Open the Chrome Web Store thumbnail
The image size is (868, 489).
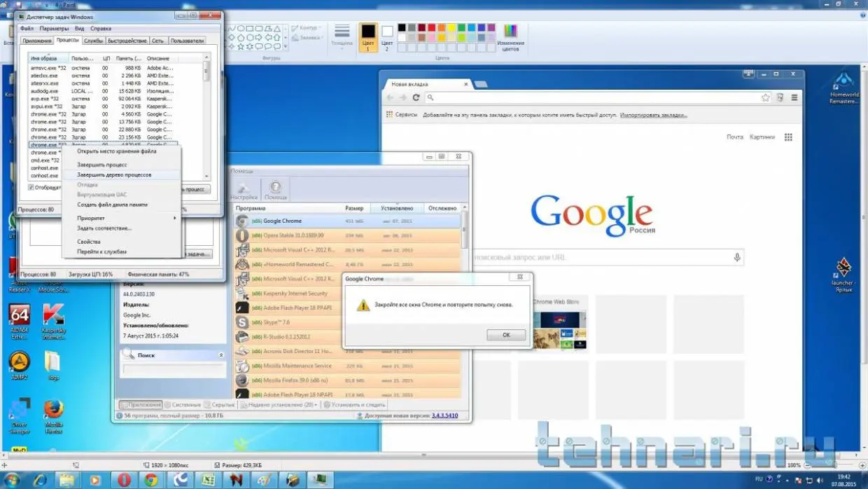pyautogui.click(x=559, y=324)
